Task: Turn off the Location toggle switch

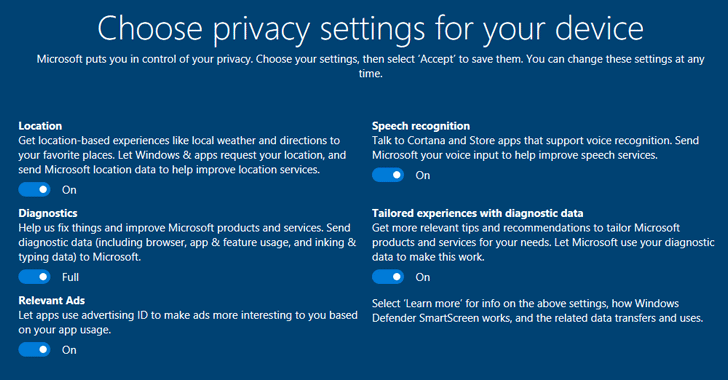Action: coord(34,190)
